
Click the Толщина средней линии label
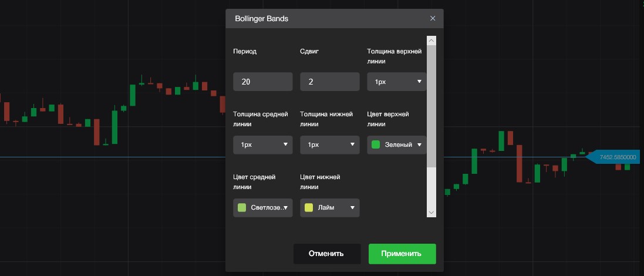(x=261, y=119)
